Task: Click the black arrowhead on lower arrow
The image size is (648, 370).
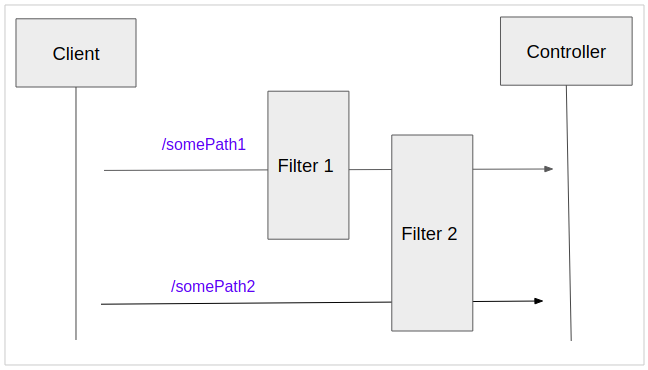Action: [x=538, y=301]
